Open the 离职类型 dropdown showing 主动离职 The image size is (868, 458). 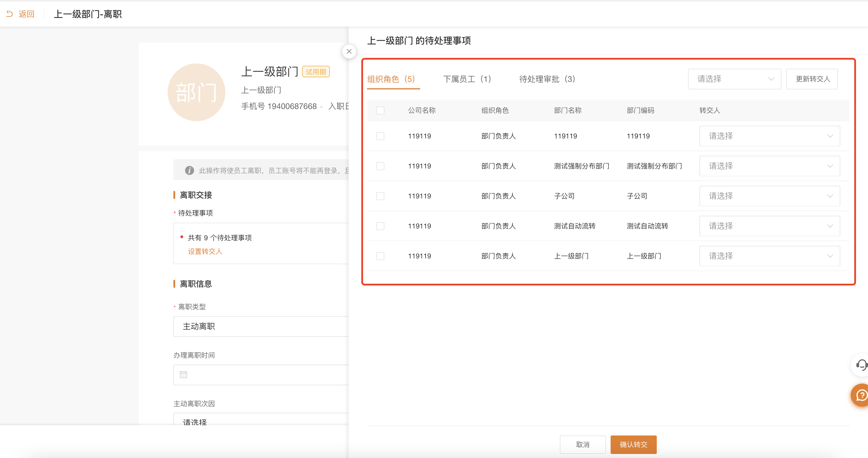pyautogui.click(x=261, y=326)
